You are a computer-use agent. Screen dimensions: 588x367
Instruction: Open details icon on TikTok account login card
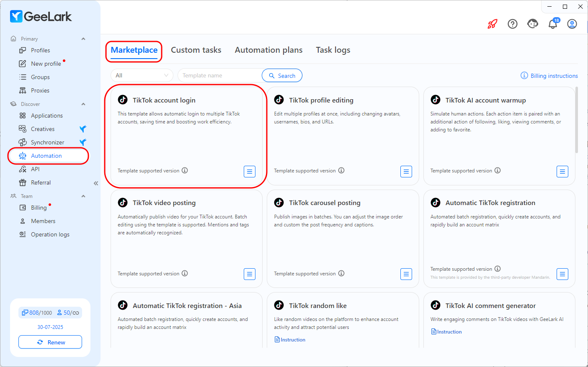pos(250,172)
